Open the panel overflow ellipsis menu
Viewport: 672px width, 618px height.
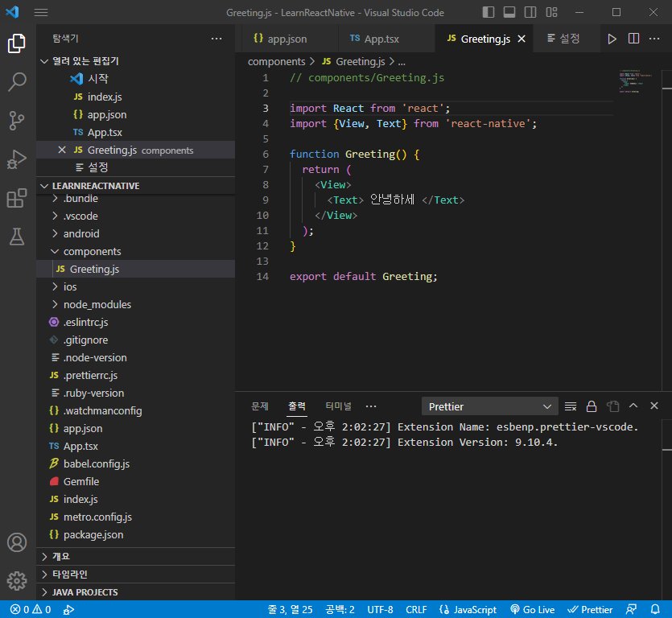[371, 406]
